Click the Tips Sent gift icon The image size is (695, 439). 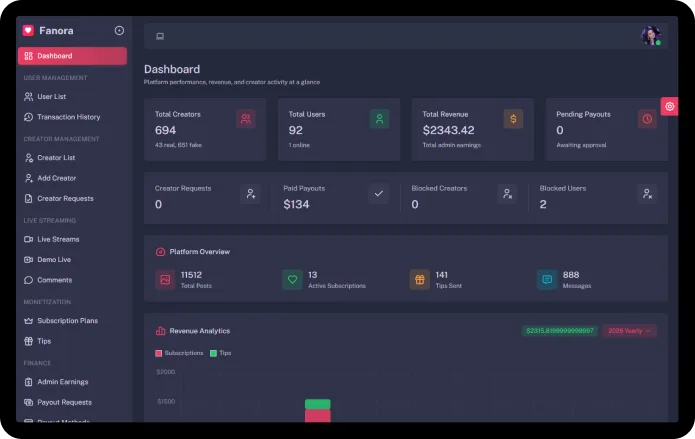point(420,279)
